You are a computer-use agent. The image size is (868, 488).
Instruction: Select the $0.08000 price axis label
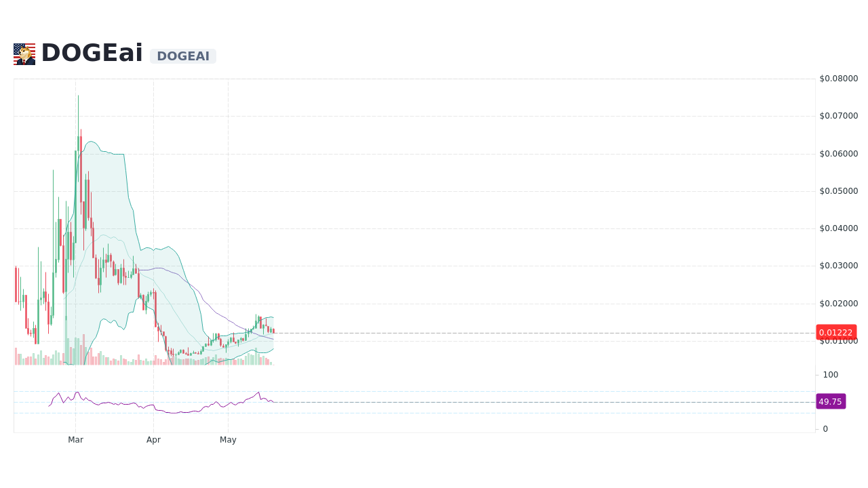click(838, 78)
